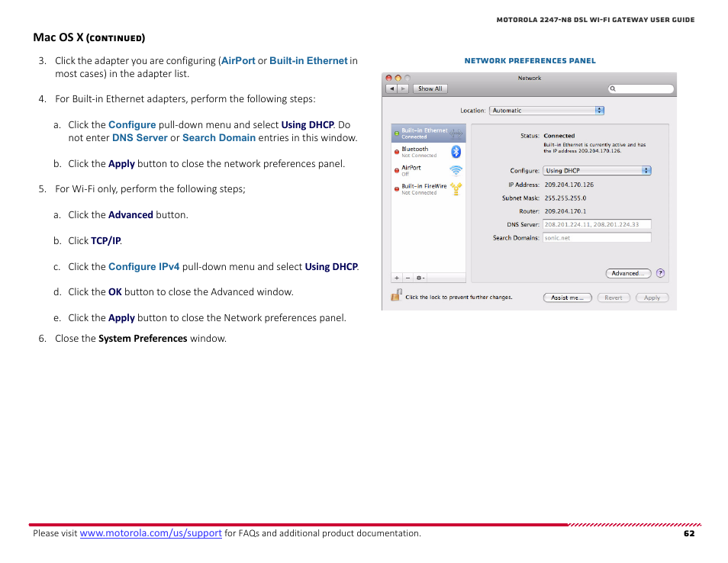Click the magnifying glass search icon
728x563 pixels.
click(x=613, y=88)
